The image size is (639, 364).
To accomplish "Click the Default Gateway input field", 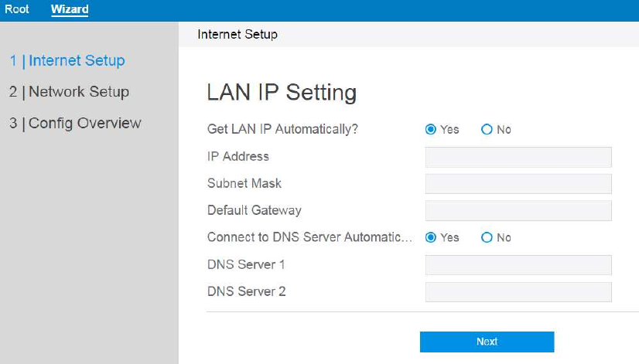I will (518, 211).
